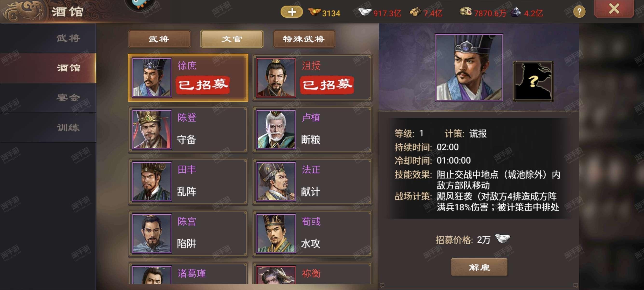
Task: Select the 文官 tab
Action: 232,39
